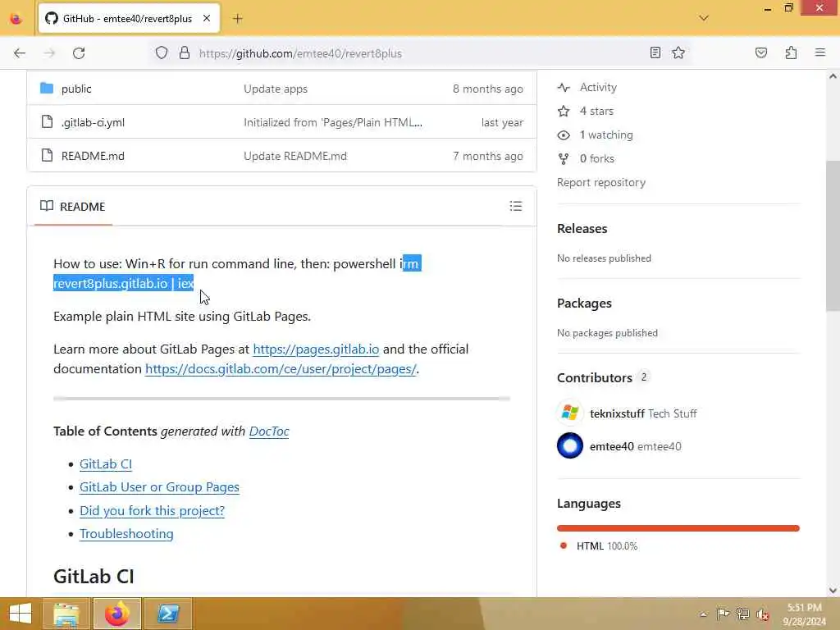Viewport: 840px width, 630px height.
Task: Open a new tab with plus button
Action: pos(238,19)
